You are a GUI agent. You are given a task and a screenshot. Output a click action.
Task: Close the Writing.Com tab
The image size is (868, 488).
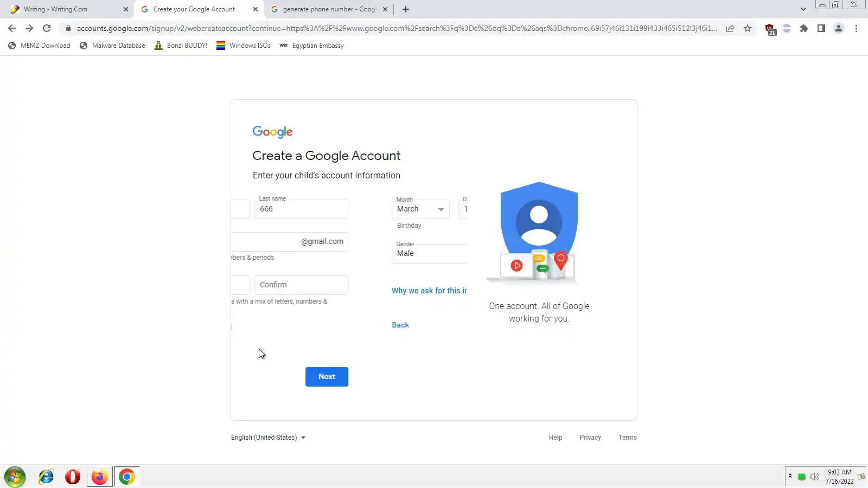point(126,9)
